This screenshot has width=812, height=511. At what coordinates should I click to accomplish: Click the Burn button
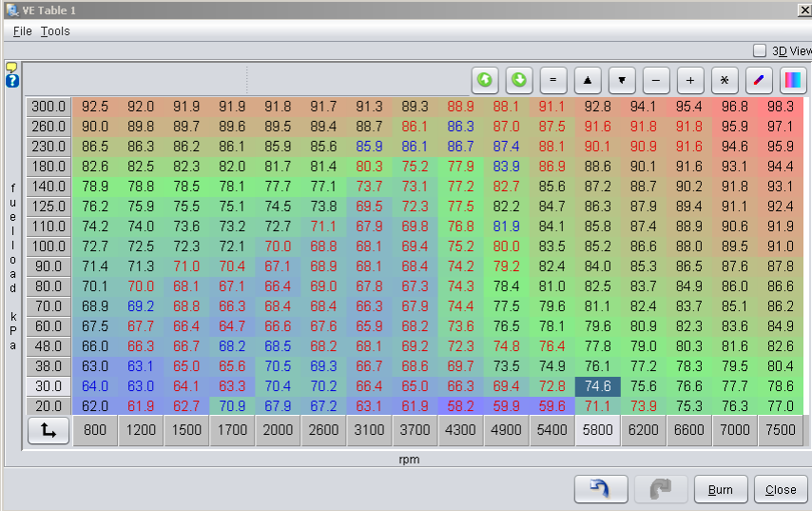pos(720,489)
